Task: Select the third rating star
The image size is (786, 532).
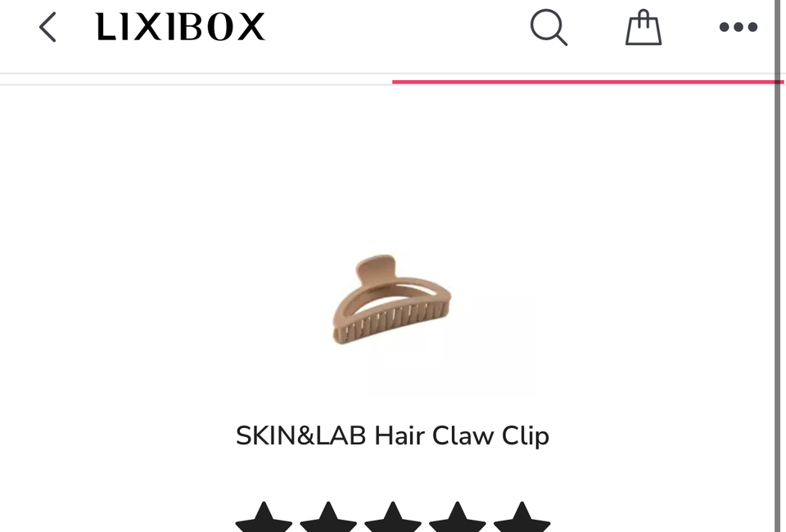Action: coord(393,517)
